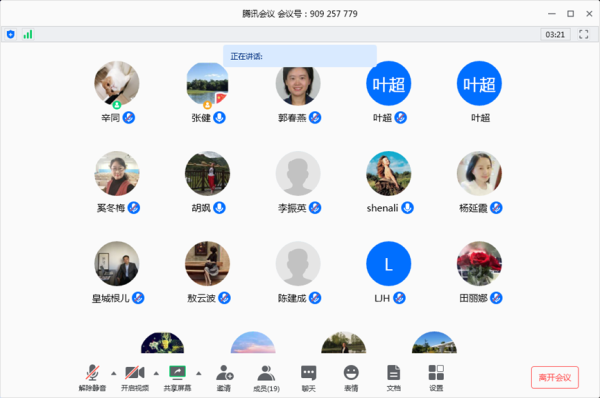Image resolution: width=600 pixels, height=398 pixels.
Task: Click shenali's microphone status icon
Action: tap(408, 208)
